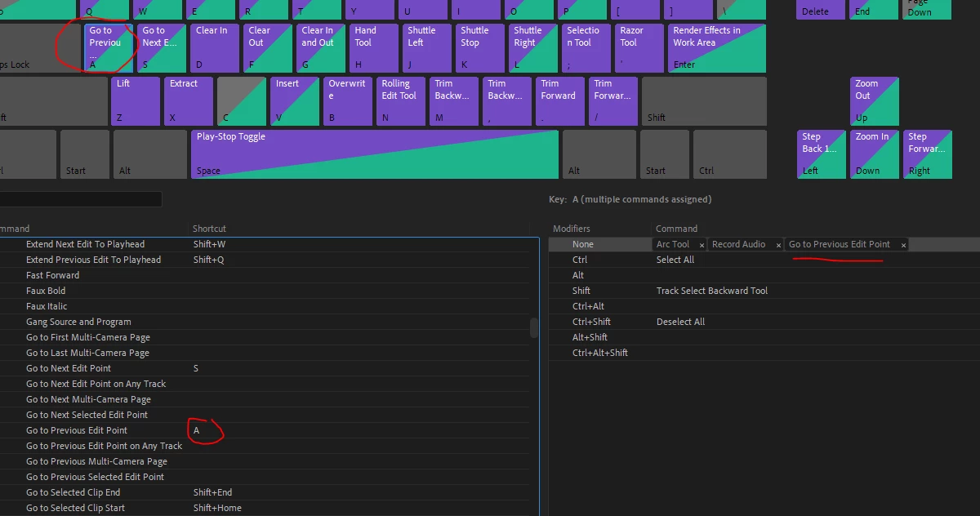The image size is (980, 516).
Task: Click the Clear Out key F
Action: pos(268,48)
